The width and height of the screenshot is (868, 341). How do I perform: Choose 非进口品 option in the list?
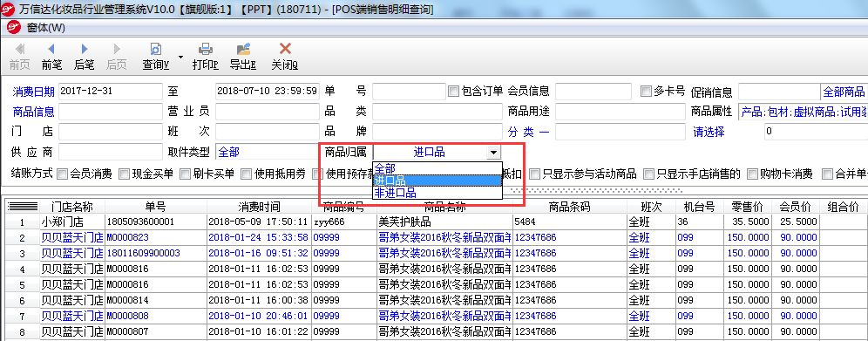point(437,194)
